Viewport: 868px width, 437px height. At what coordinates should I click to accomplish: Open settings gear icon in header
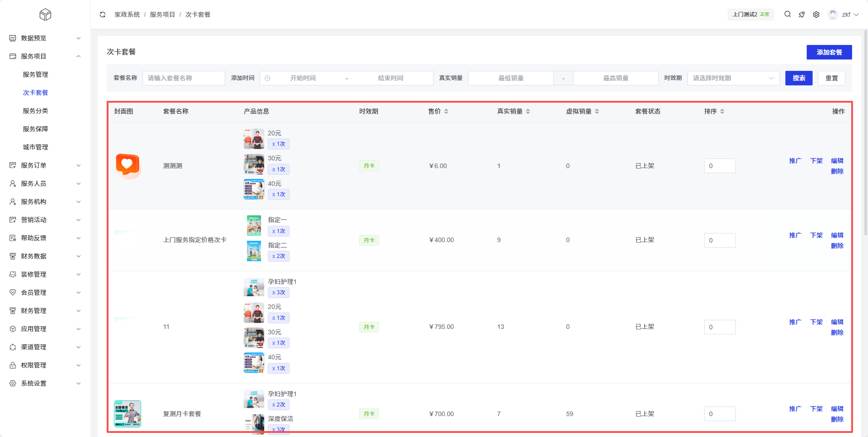(816, 15)
